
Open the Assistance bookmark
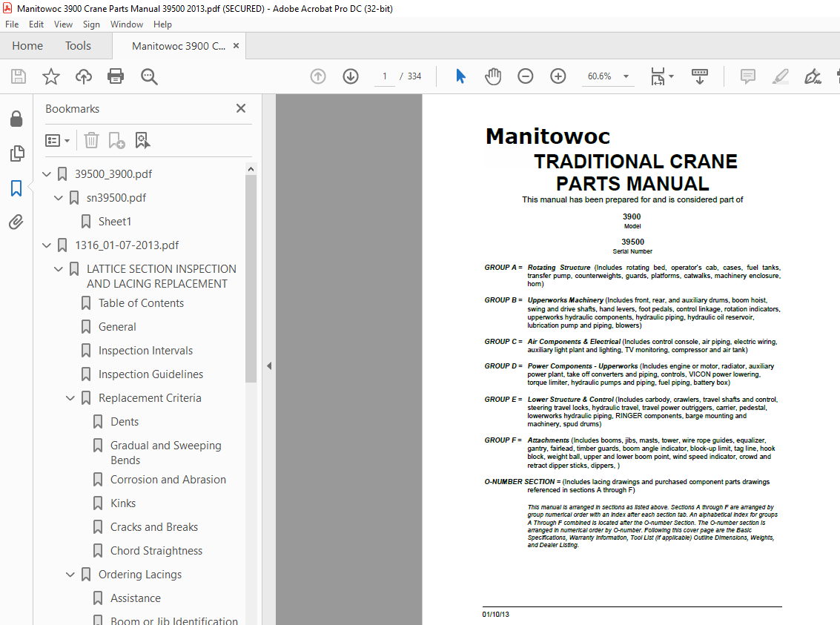(x=136, y=598)
